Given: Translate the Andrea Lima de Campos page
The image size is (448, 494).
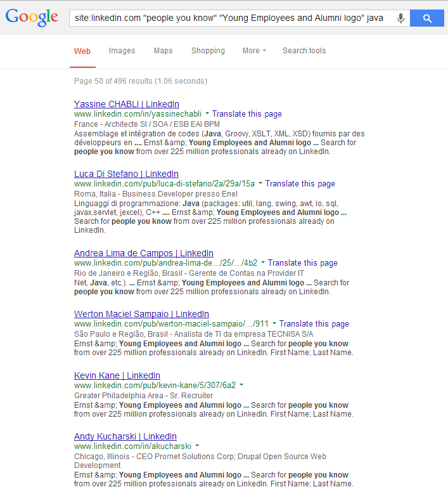Looking at the screenshot, I should tap(302, 263).
